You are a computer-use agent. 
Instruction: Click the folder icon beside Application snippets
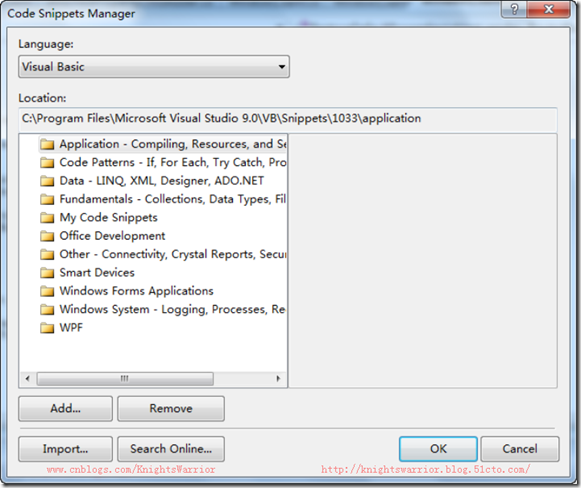(47, 144)
